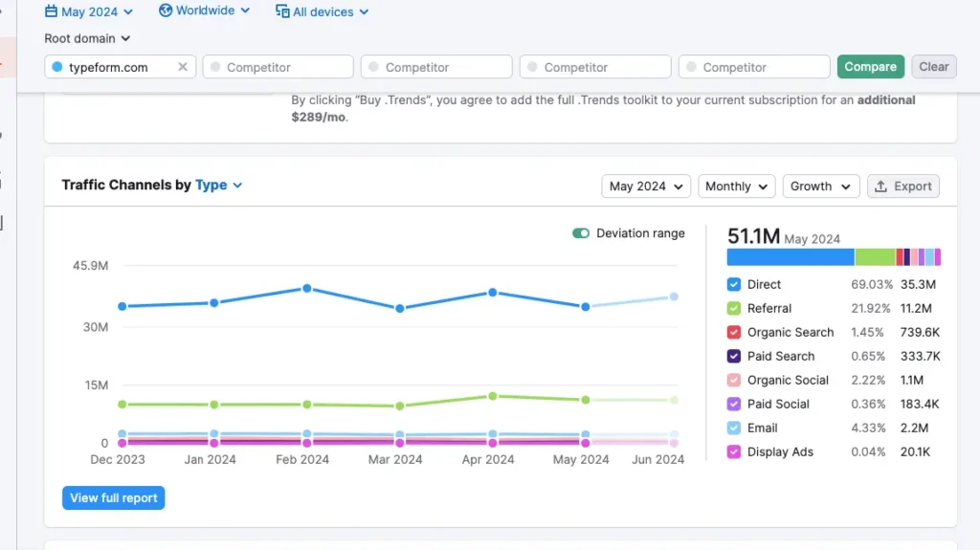Image resolution: width=980 pixels, height=550 pixels.
Task: Uncheck the Paid Social checkbox
Action: pyautogui.click(x=734, y=405)
